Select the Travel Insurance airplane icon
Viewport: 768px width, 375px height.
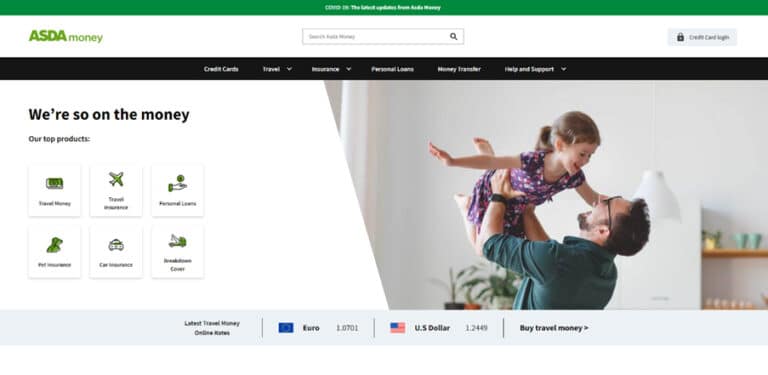116,179
